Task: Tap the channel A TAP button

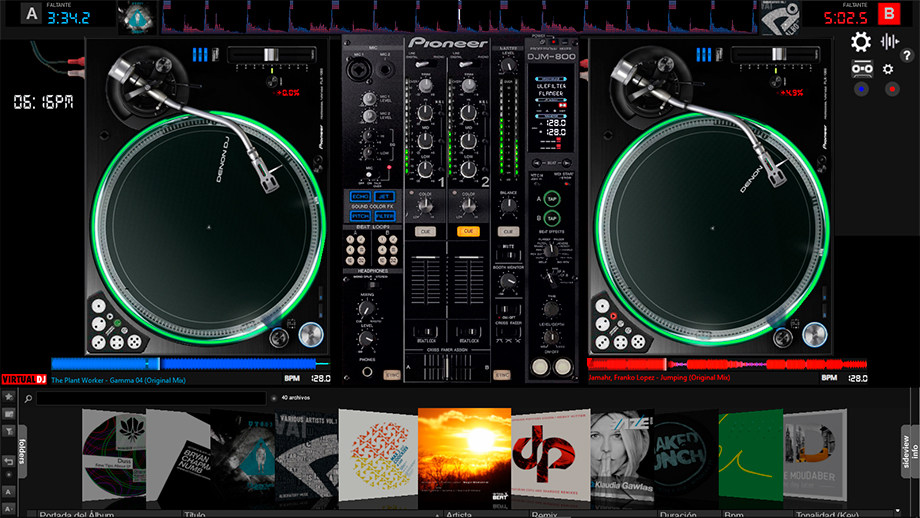Action: 552,199
